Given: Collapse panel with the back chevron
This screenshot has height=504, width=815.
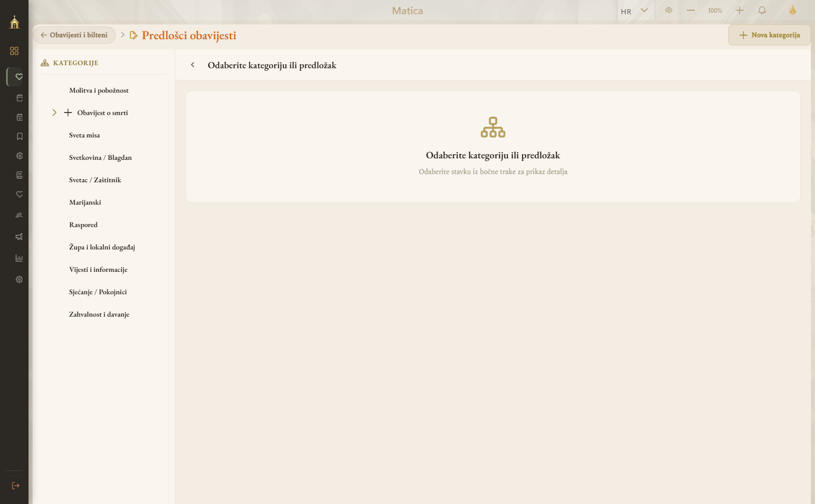Looking at the screenshot, I should [x=193, y=65].
